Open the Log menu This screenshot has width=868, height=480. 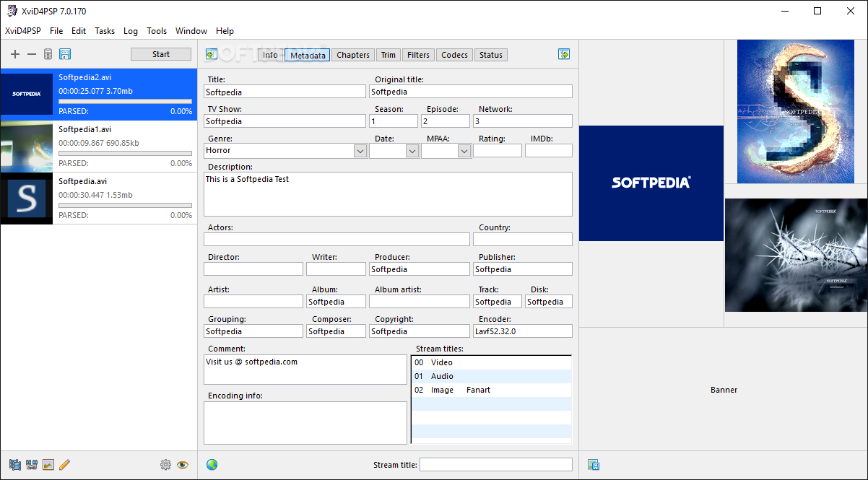(x=131, y=31)
